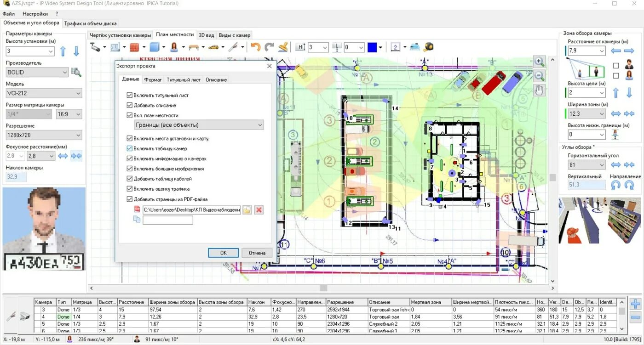Select the brick wall drawing tool
This screenshot has width=644, height=345.
pyautogui.click(x=133, y=47)
